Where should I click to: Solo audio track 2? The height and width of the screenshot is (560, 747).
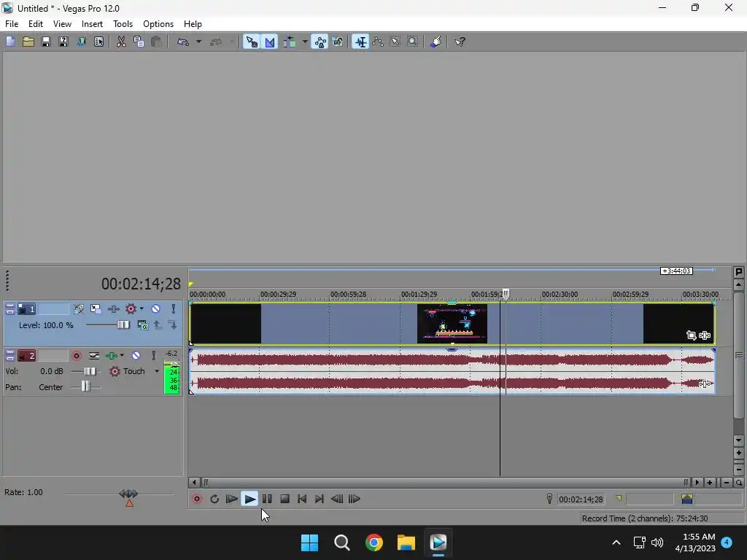tap(153, 356)
